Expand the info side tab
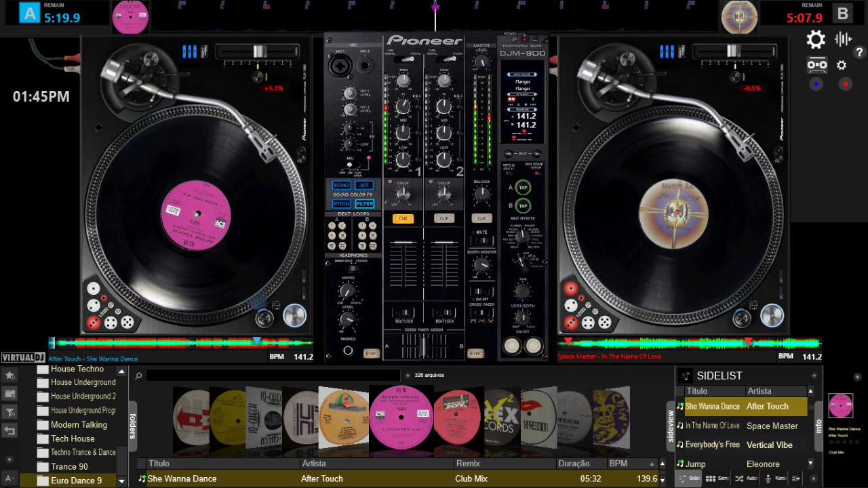868x488 pixels. point(818,426)
